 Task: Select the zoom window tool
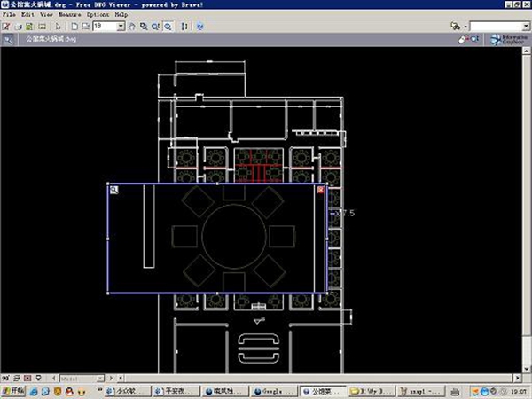click(156, 27)
